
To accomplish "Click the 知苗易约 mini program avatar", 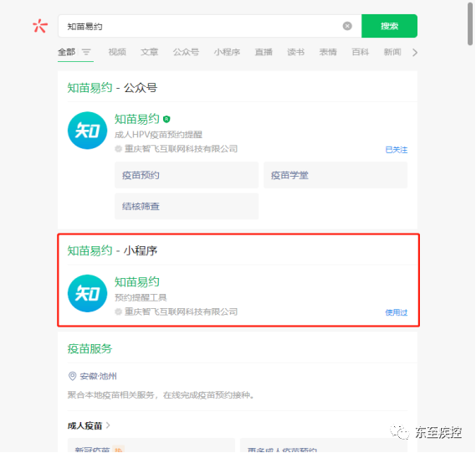I will tap(88, 294).
